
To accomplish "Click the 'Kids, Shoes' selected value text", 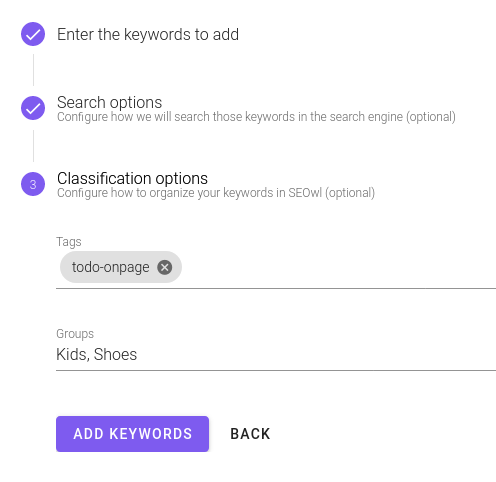I will point(96,354).
